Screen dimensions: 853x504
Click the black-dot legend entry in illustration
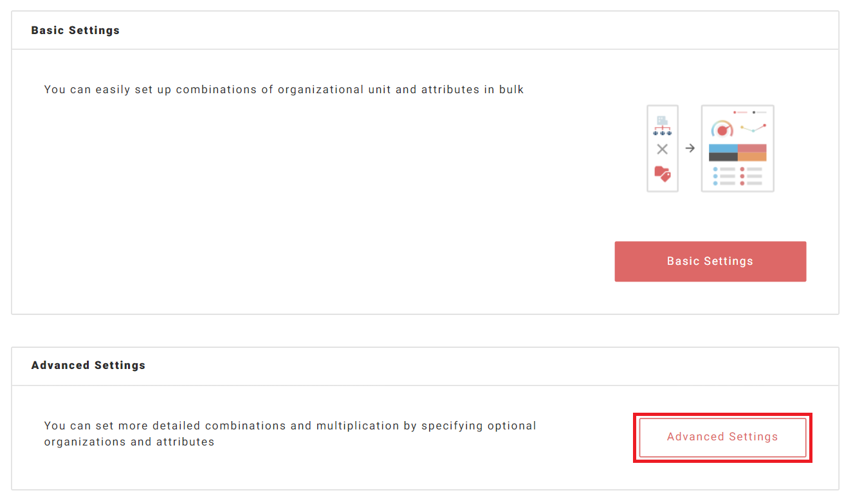759,112
